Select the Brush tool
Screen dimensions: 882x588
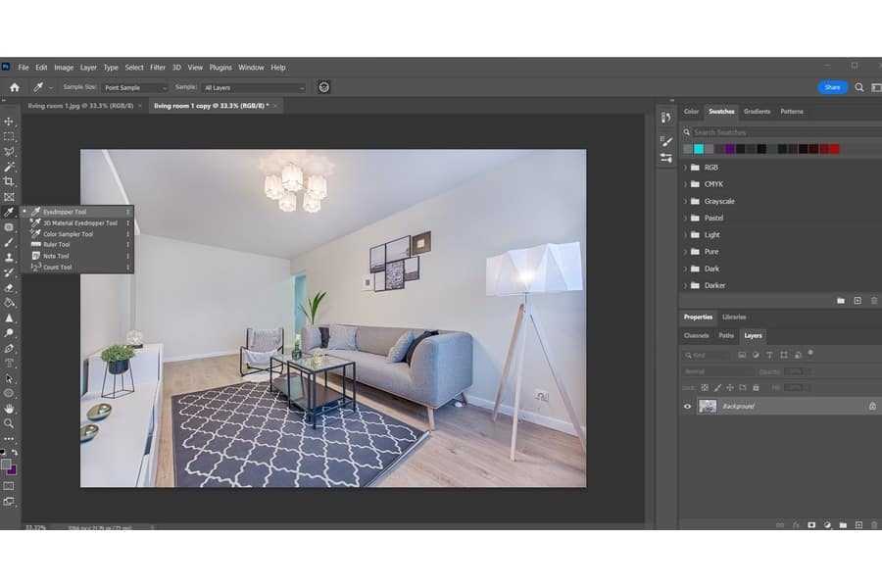[9, 242]
